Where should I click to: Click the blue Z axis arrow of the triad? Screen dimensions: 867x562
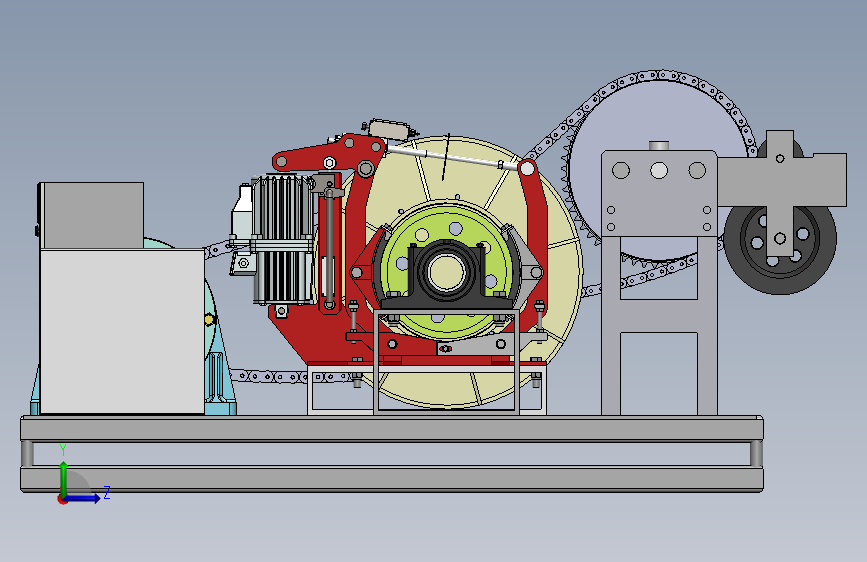pyautogui.click(x=83, y=498)
